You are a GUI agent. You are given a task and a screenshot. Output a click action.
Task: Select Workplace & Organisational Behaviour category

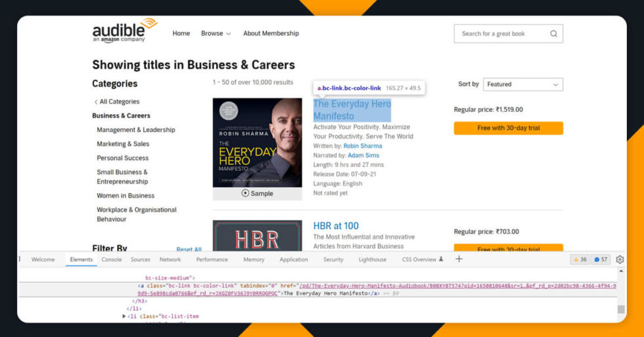coord(137,214)
